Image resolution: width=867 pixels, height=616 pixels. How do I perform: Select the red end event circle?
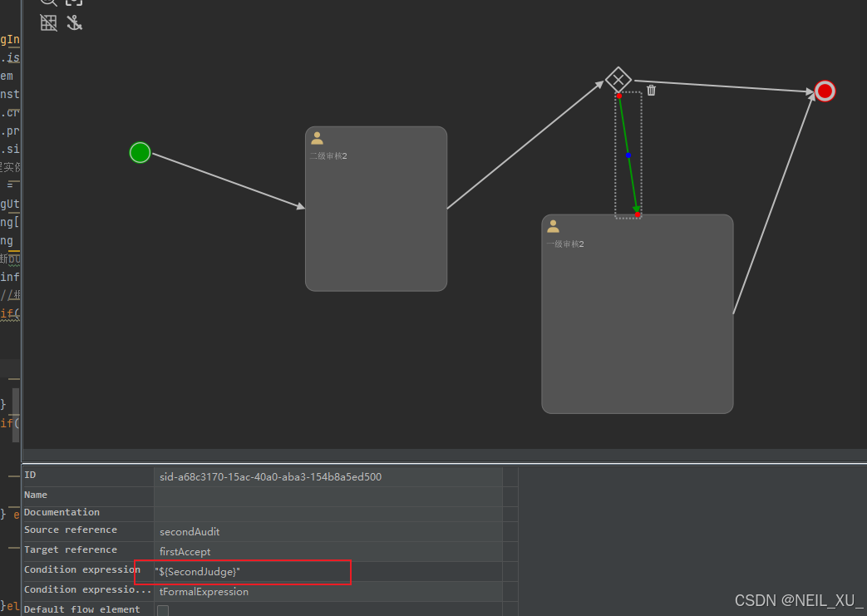pyautogui.click(x=824, y=91)
